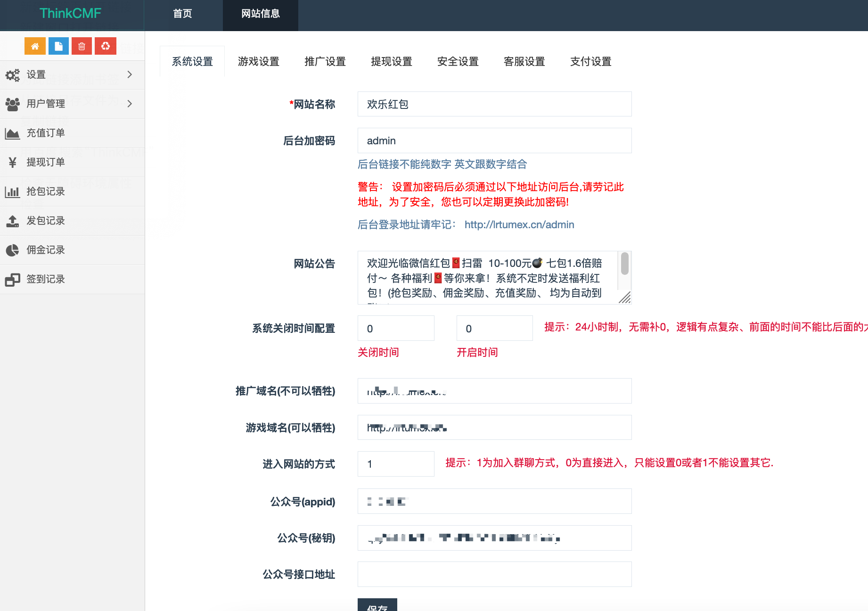Open 签到记录 from the sidebar

click(46, 279)
